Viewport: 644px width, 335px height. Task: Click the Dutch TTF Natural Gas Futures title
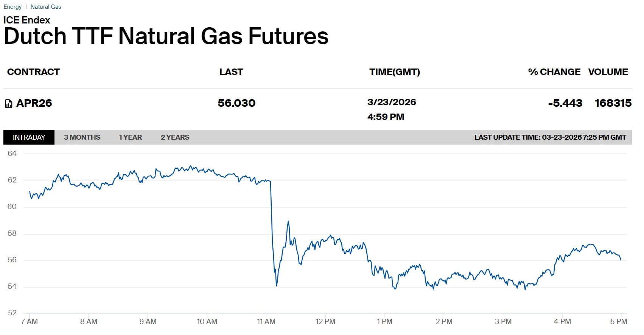[166, 36]
